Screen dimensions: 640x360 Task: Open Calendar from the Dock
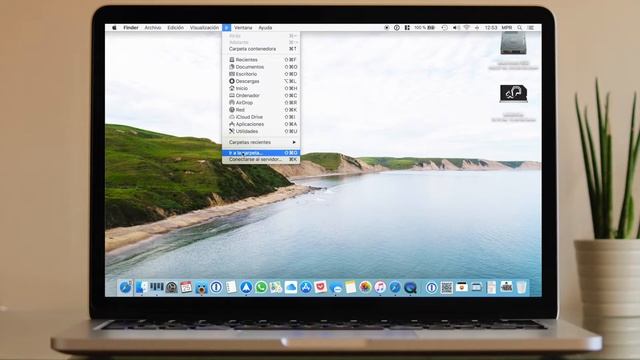click(186, 287)
